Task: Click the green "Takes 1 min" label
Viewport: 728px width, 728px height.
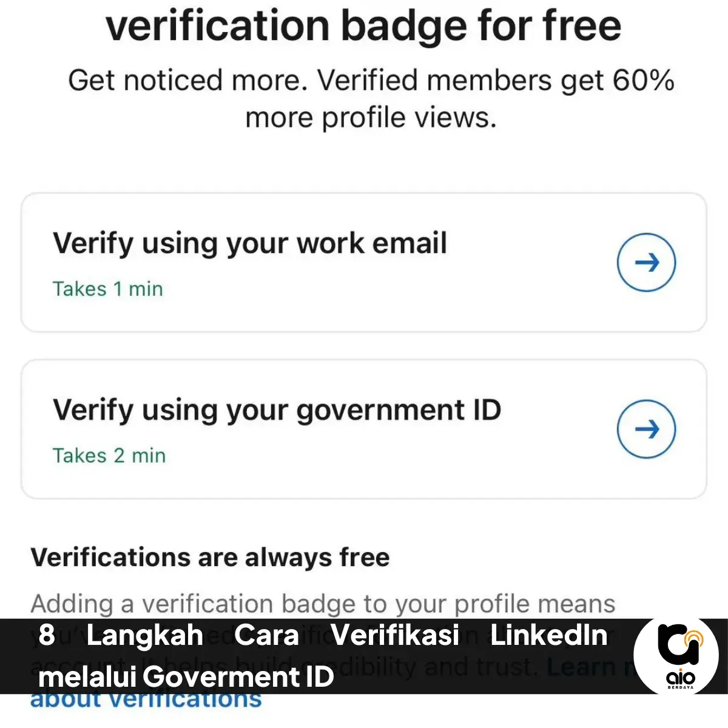Action: 107,289
